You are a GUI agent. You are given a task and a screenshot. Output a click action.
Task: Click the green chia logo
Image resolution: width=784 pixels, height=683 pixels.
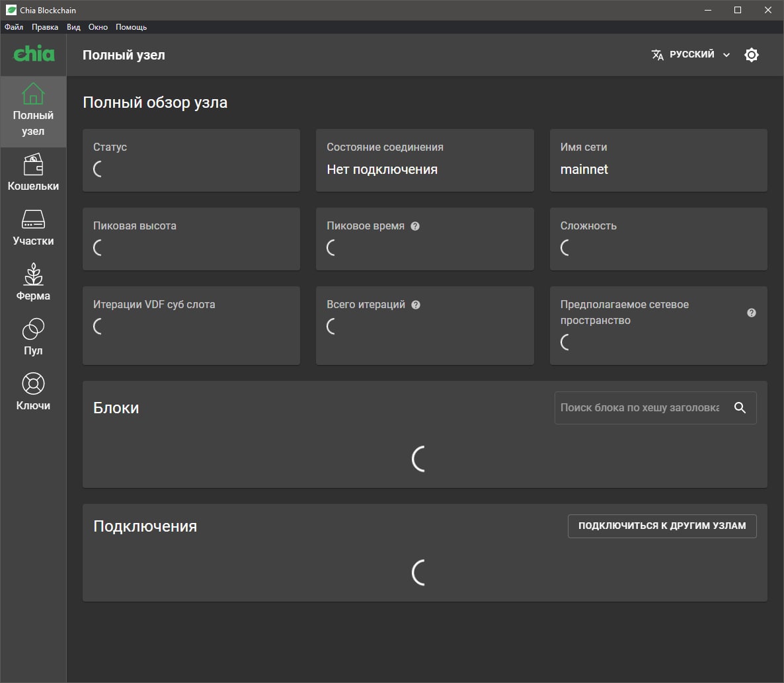(34, 54)
